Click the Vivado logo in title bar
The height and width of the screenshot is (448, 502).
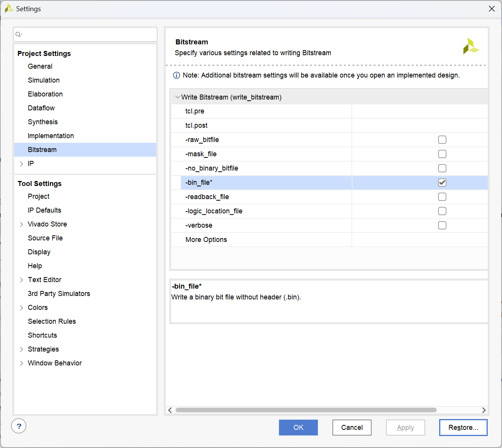point(9,8)
